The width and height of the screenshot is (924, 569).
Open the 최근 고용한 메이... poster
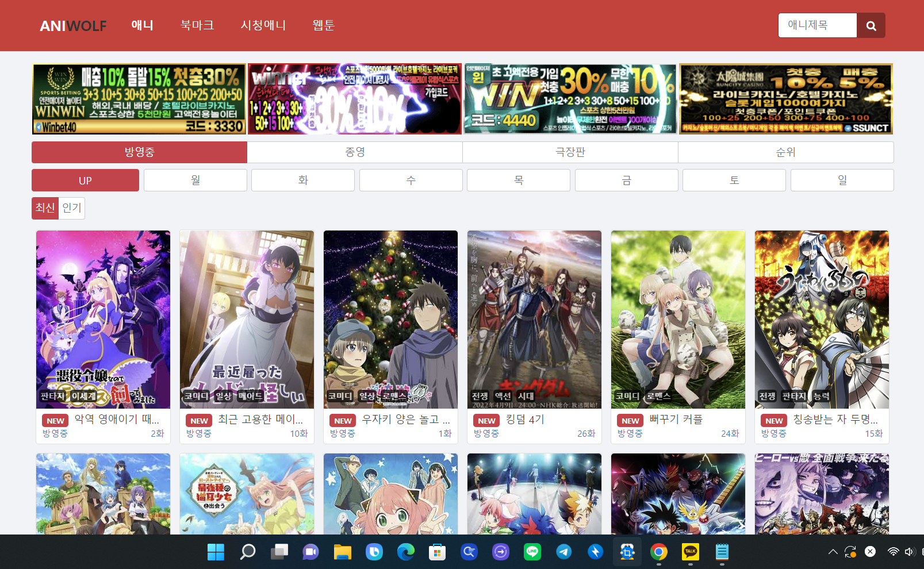[247, 320]
